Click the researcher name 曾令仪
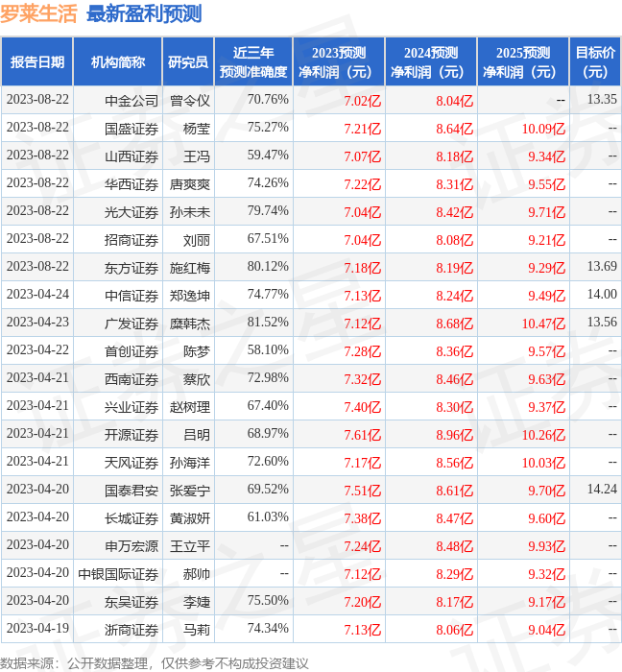Viewport: 622px width, 672px height. pos(190,101)
